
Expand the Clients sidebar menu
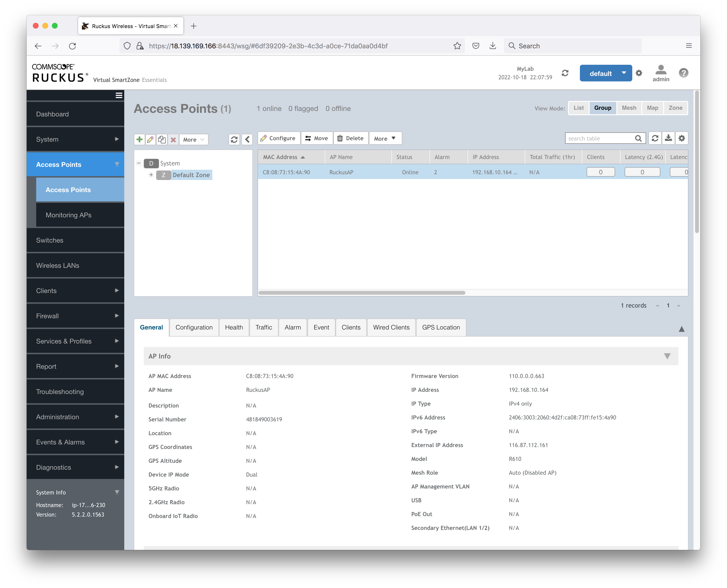point(75,291)
